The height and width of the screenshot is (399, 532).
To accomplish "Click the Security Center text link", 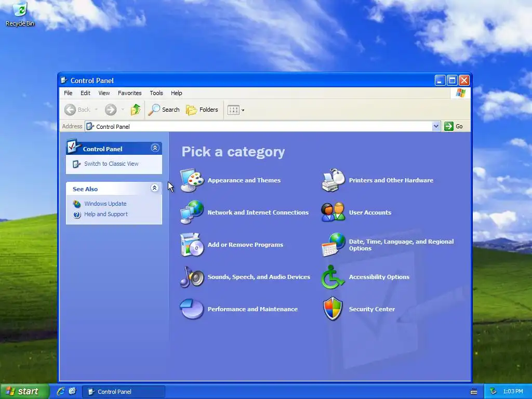I will pyautogui.click(x=372, y=309).
